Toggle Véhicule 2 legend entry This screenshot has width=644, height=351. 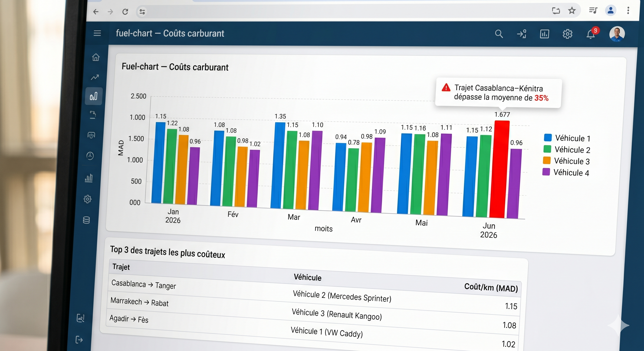point(566,149)
